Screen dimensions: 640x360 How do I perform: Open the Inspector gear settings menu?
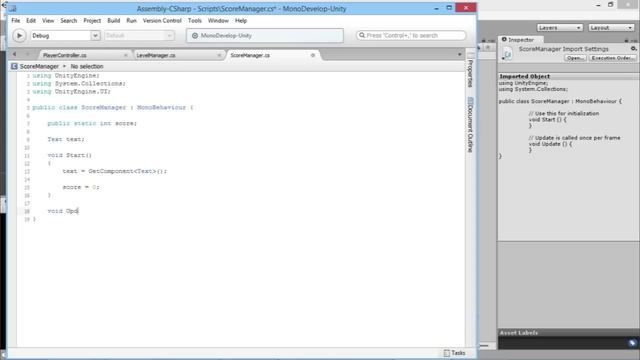coord(633,49)
